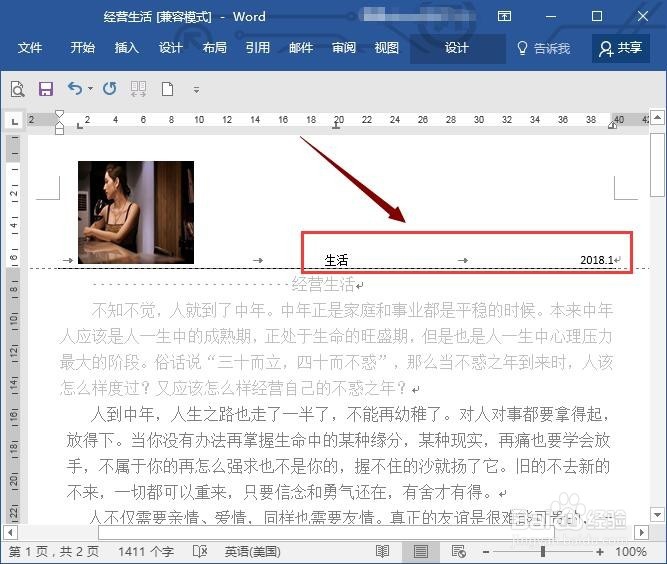Click the tab stop selector on ruler
Screen dimensions: 667x564
[14, 121]
